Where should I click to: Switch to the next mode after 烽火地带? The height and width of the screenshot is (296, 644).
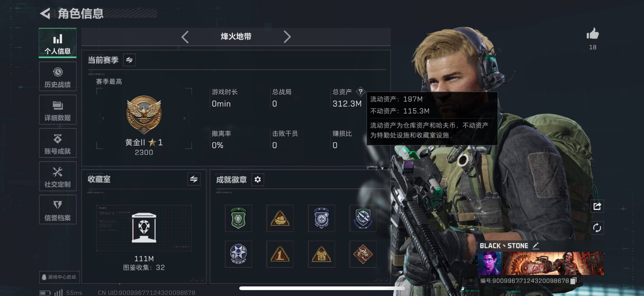287,37
